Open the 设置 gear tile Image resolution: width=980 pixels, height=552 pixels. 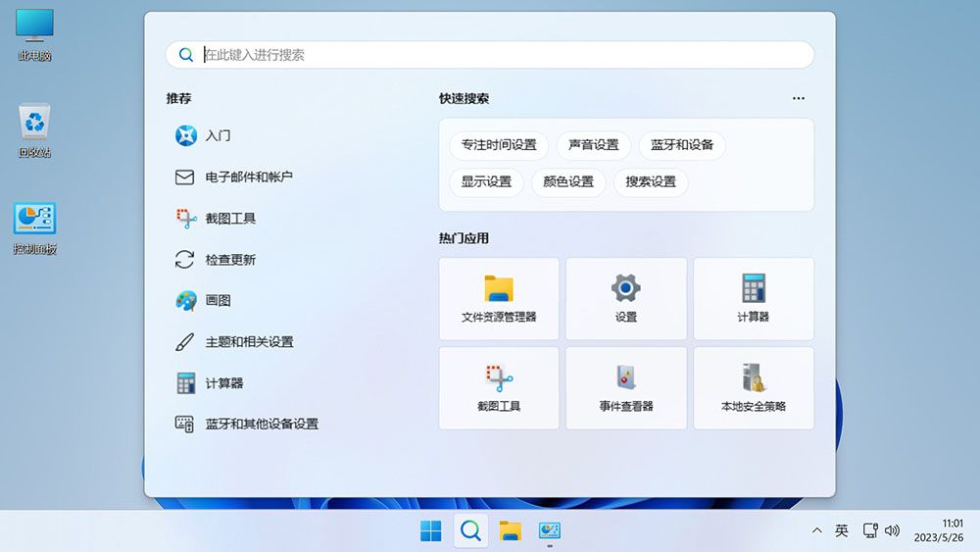[x=626, y=299]
